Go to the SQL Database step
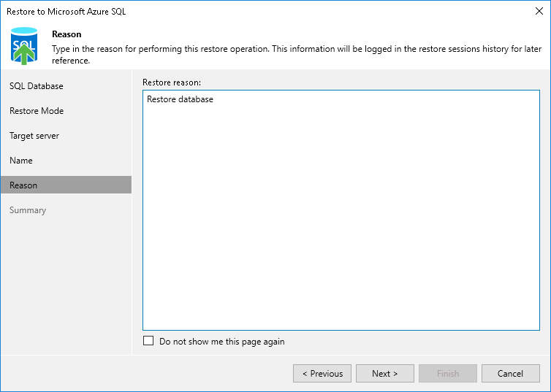The image size is (551, 392). [66, 86]
